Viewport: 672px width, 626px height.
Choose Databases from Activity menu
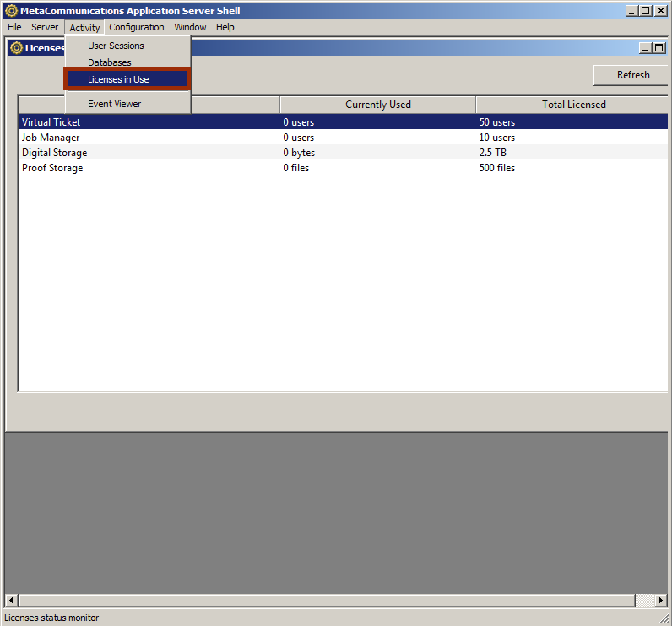127,62
